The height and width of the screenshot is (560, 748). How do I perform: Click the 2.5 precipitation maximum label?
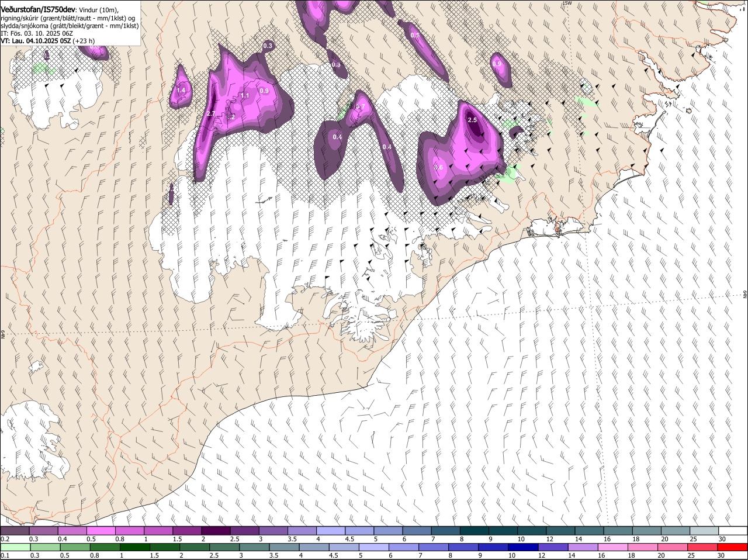point(473,120)
